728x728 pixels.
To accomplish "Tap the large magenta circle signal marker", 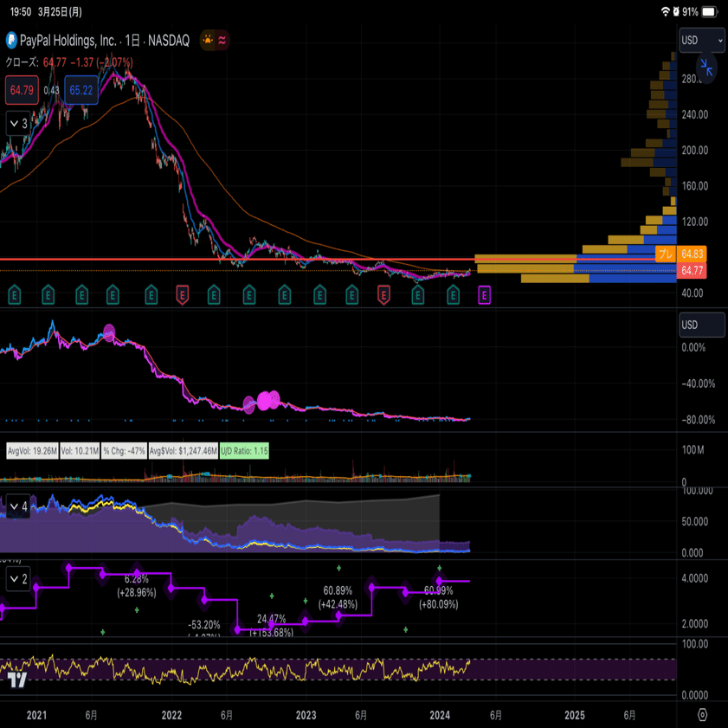I will [x=264, y=401].
